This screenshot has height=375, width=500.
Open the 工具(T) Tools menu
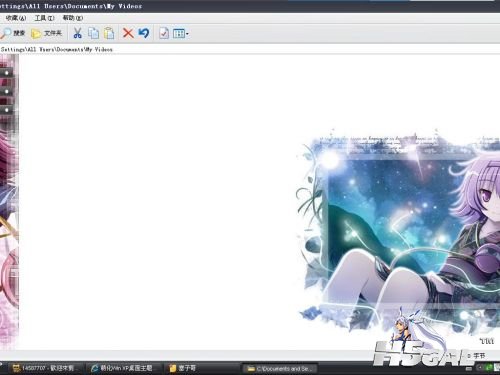(44, 18)
